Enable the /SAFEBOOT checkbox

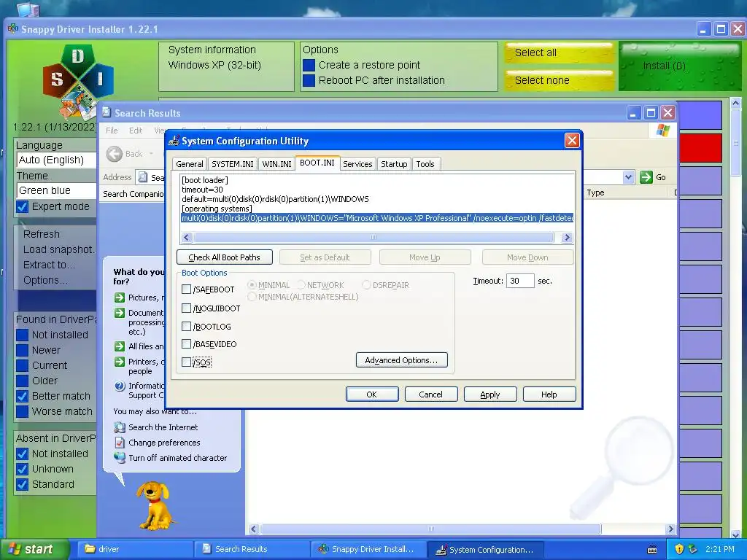(x=186, y=289)
